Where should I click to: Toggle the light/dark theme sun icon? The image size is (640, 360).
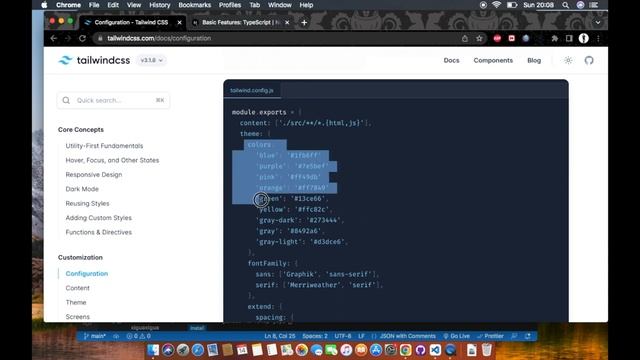click(x=568, y=60)
